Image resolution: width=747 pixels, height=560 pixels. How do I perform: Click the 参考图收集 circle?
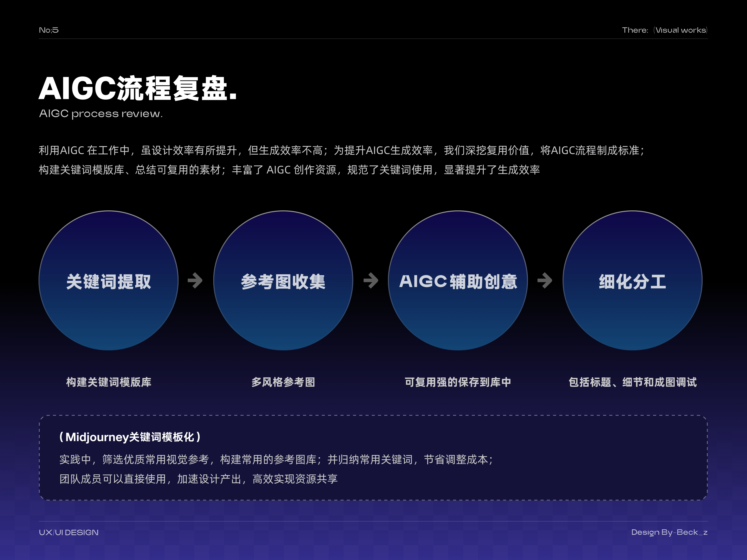pyautogui.click(x=283, y=281)
